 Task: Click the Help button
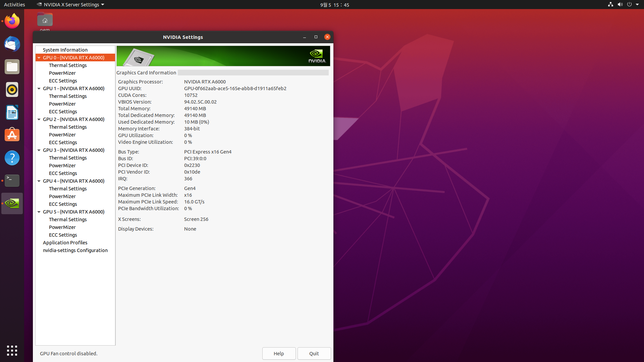coord(279,353)
